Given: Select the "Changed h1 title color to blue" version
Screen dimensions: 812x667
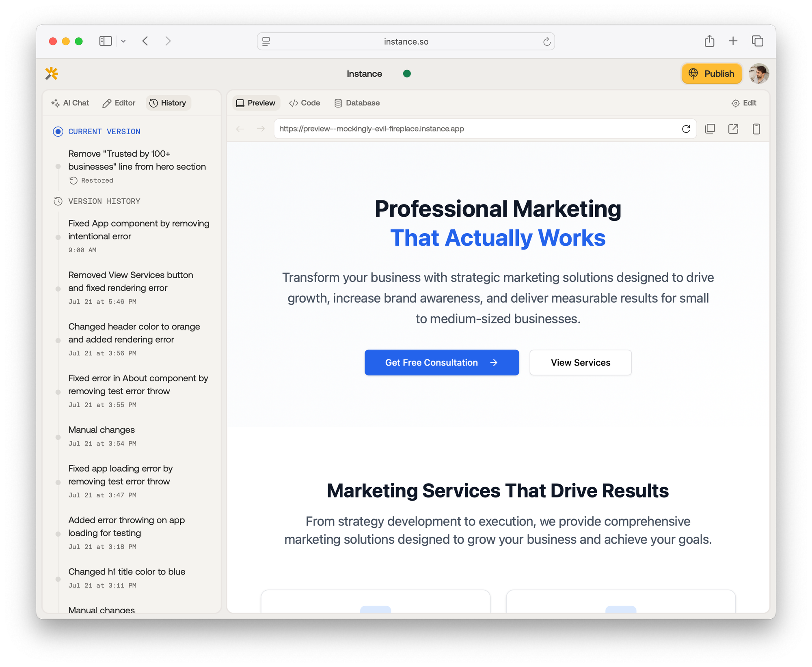Looking at the screenshot, I should point(127,572).
